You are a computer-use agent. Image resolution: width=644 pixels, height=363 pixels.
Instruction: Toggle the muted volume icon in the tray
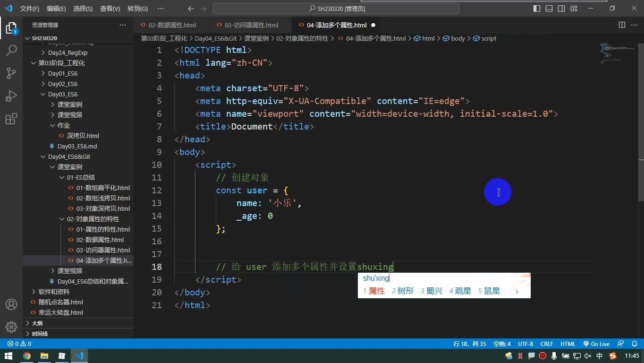(588, 356)
